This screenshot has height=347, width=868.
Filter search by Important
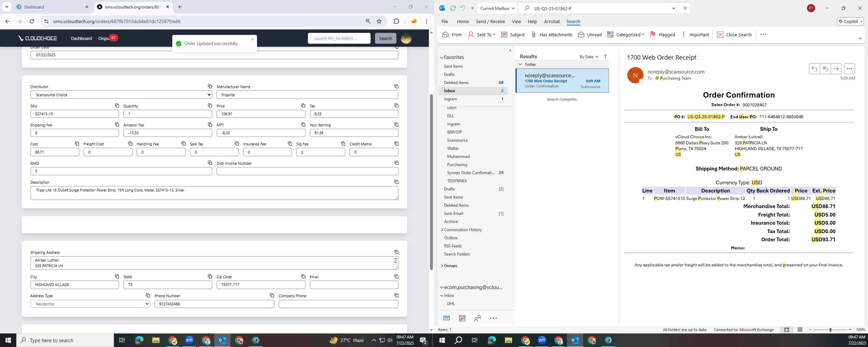coord(695,35)
